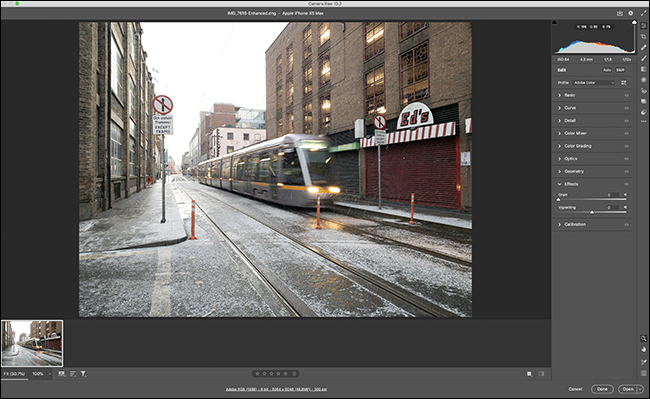Toggle visibility eye for Color Grading panel
Screen dimensions: 650x399
tap(626, 146)
